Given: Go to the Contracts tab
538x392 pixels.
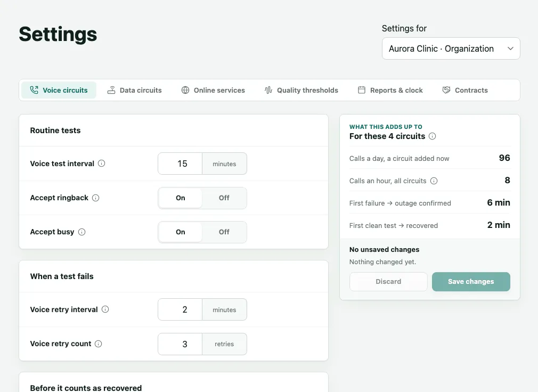Looking at the screenshot, I should 465,90.
